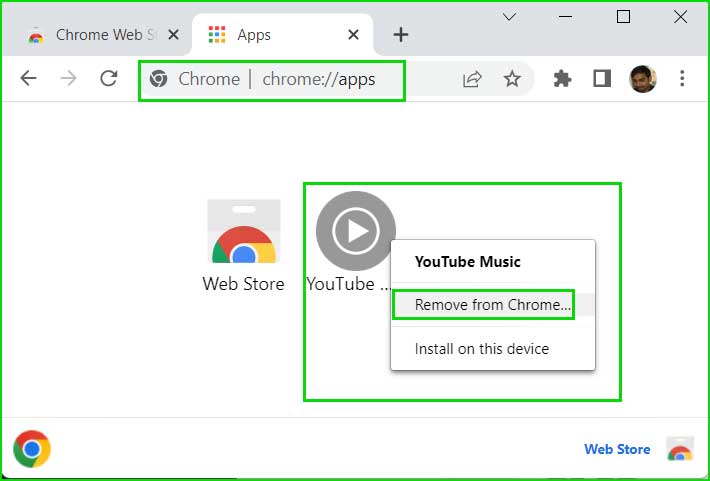Minimize the Chrome window
Viewport: 710px width, 481px height.
(x=566, y=17)
